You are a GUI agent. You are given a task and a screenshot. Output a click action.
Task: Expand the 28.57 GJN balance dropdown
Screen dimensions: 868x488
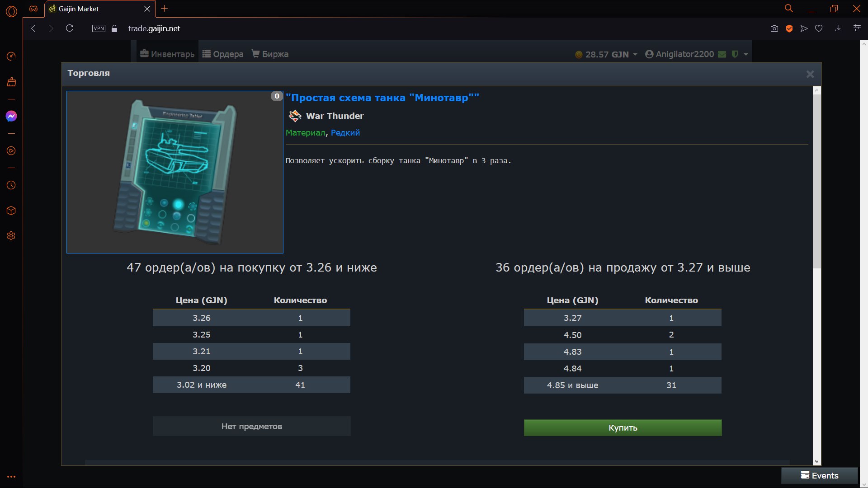[x=606, y=55]
